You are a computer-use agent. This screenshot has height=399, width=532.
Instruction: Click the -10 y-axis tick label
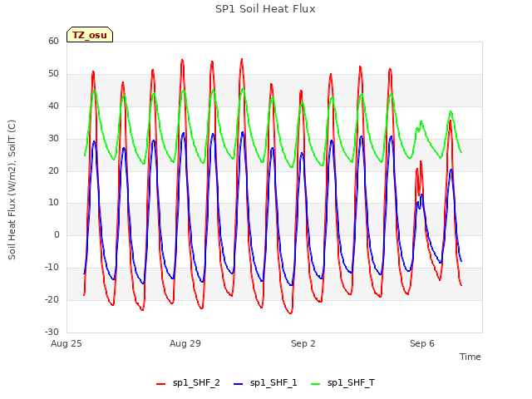click(52, 268)
